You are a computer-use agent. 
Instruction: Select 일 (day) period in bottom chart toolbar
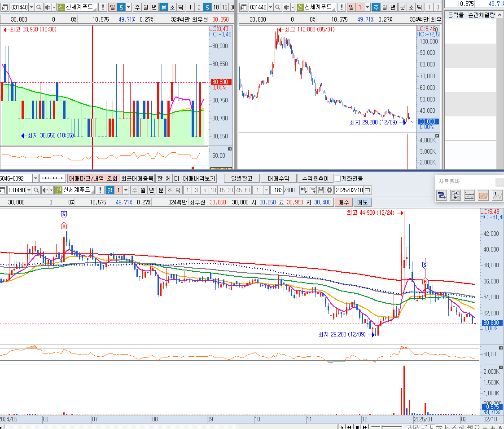[x=110, y=190]
